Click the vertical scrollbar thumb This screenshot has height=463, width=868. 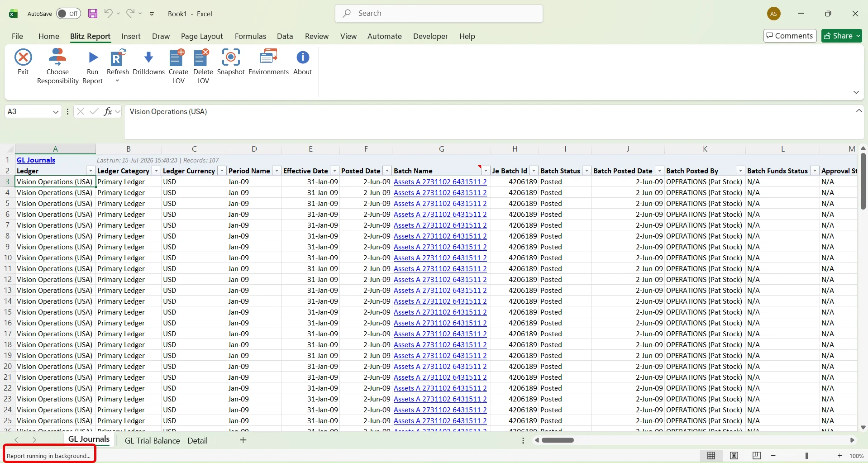863,181
